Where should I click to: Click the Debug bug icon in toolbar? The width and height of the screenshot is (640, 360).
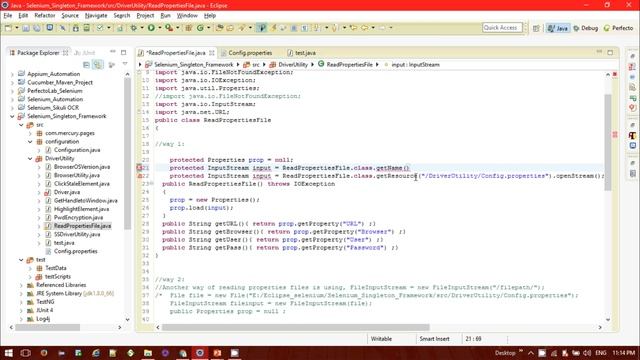coord(133,28)
